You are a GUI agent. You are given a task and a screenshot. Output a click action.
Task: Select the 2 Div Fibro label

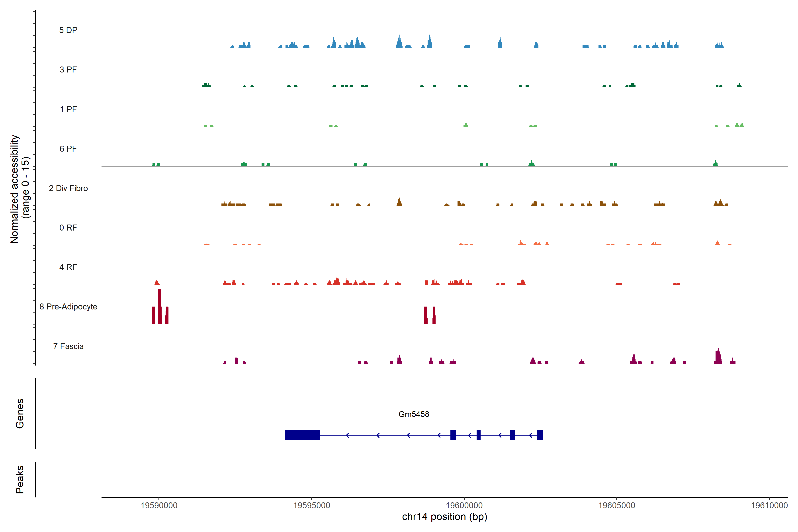click(x=68, y=188)
